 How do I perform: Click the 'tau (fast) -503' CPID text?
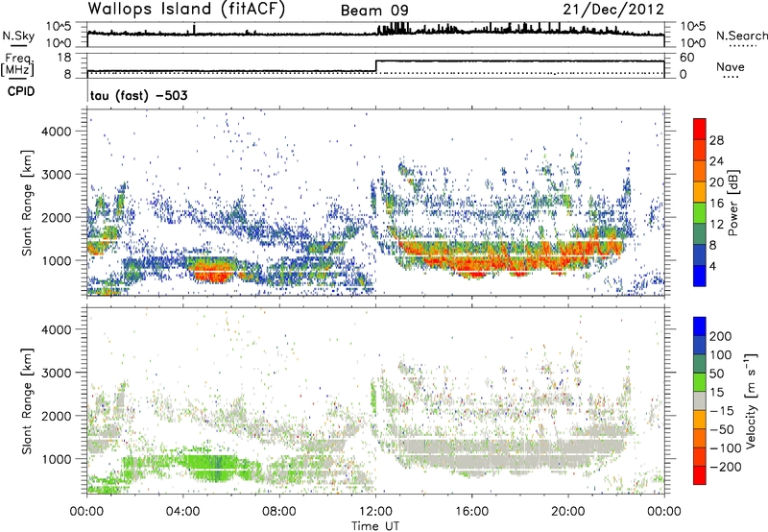pos(138,95)
